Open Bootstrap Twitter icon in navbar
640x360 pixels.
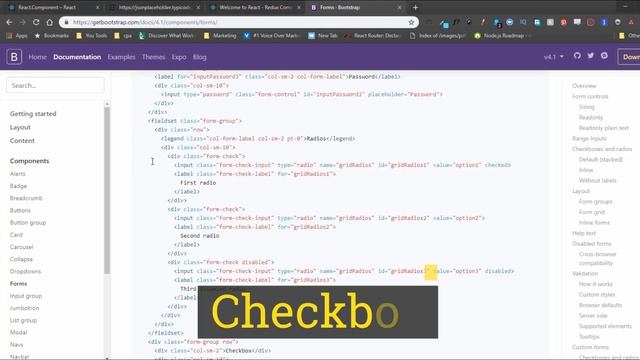coord(591,56)
